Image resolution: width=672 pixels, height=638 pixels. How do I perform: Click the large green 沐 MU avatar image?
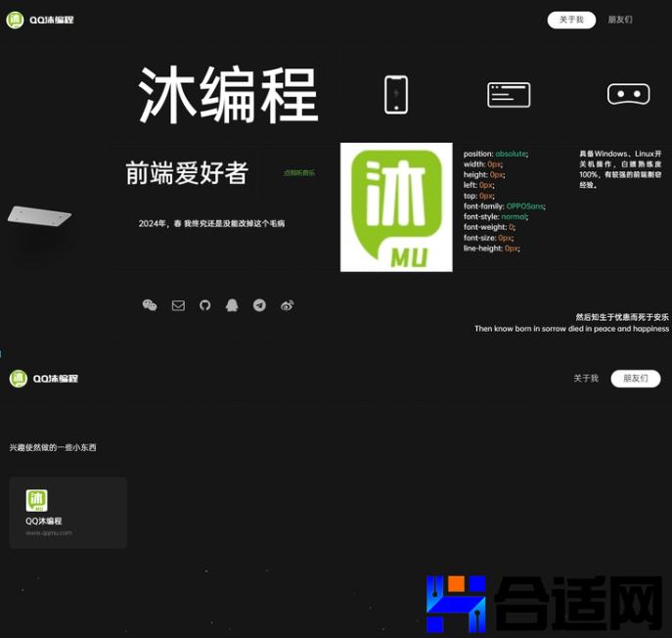coord(396,207)
